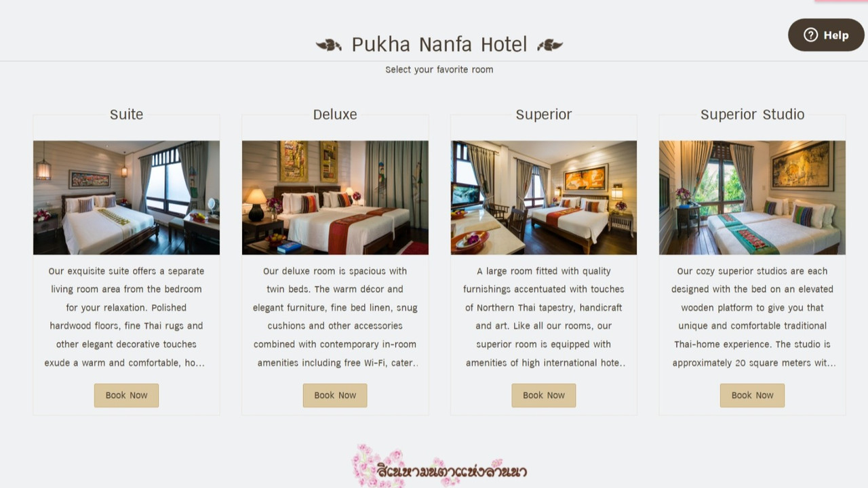Open the Help button
The height and width of the screenshot is (488, 868).
(826, 35)
